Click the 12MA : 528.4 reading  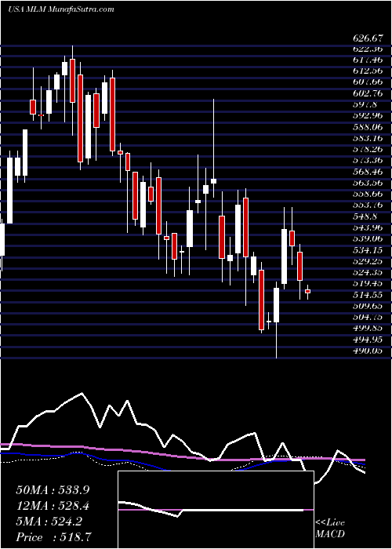[53, 506]
